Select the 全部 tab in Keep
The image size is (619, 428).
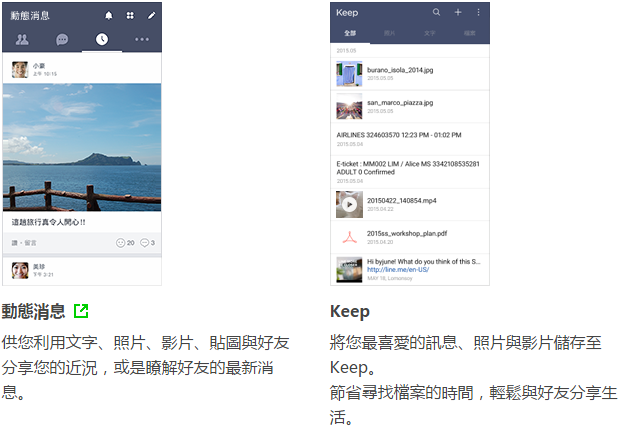[x=350, y=33]
